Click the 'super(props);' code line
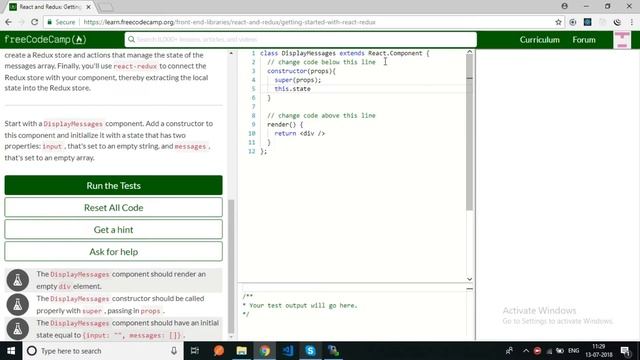640x360 pixels. point(298,80)
